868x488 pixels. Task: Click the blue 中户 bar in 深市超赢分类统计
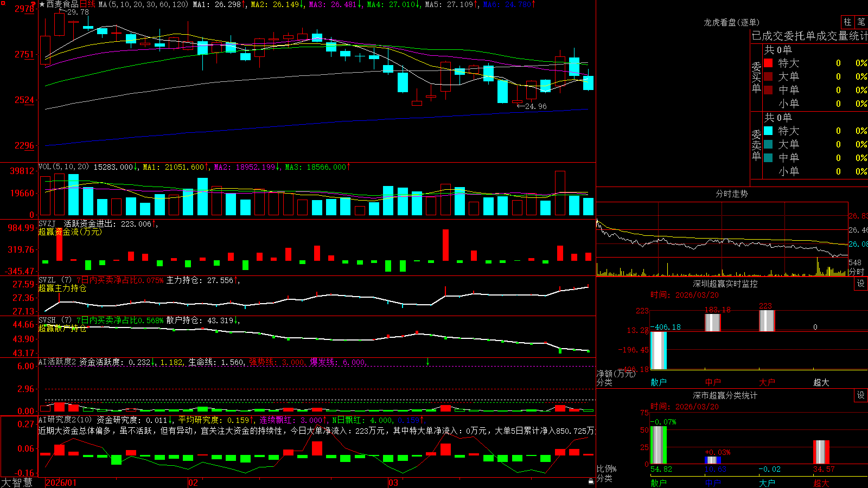pyautogui.click(x=713, y=460)
